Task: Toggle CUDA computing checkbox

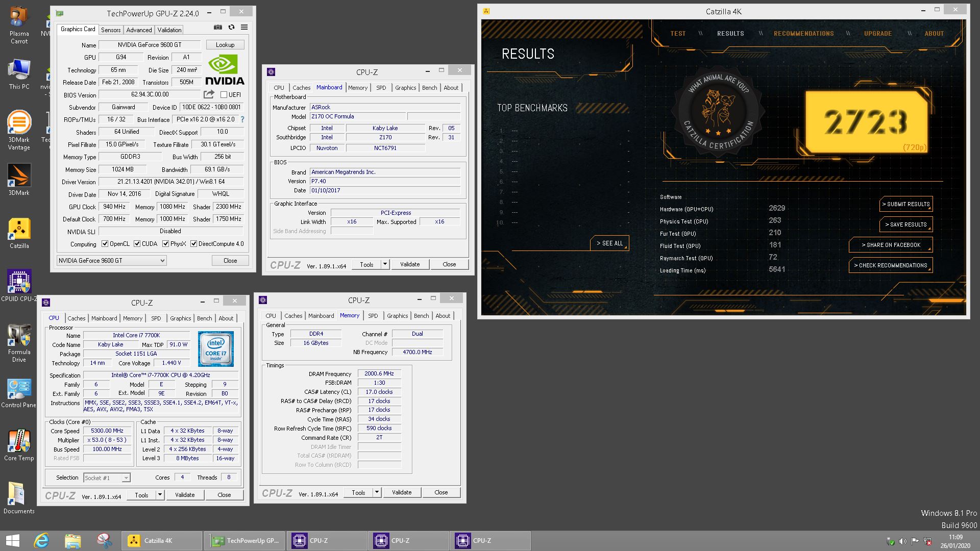Action: tap(137, 244)
